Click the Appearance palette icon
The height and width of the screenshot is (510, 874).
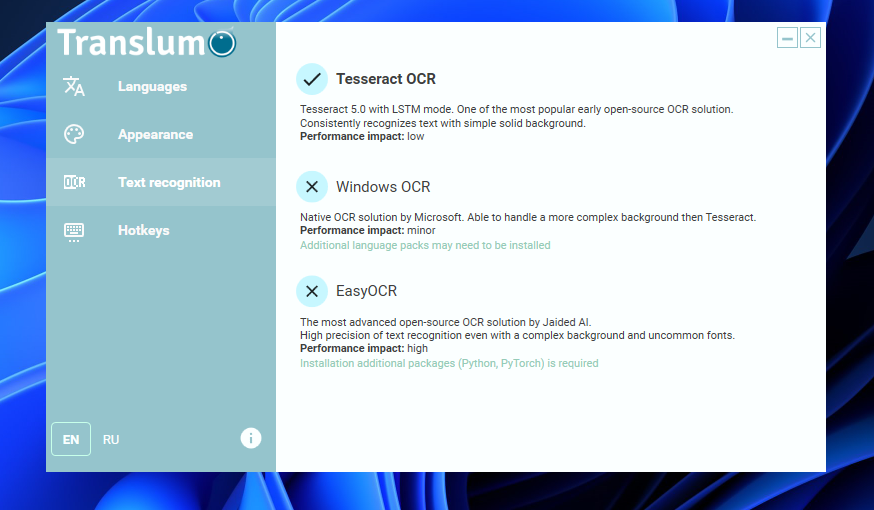click(74, 134)
